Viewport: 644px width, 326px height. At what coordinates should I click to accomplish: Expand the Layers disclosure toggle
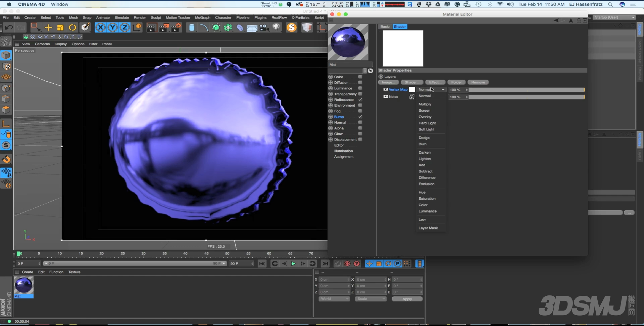pyautogui.click(x=381, y=77)
